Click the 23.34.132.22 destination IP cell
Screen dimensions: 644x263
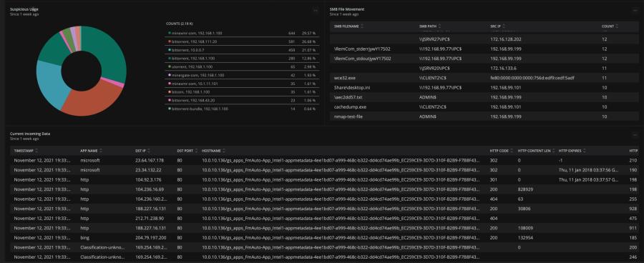click(148, 170)
